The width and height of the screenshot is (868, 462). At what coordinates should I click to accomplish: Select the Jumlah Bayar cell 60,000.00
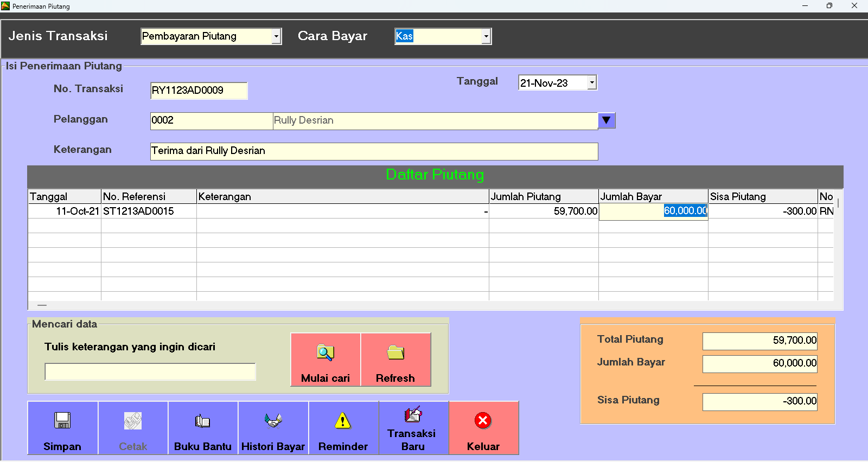(x=653, y=211)
